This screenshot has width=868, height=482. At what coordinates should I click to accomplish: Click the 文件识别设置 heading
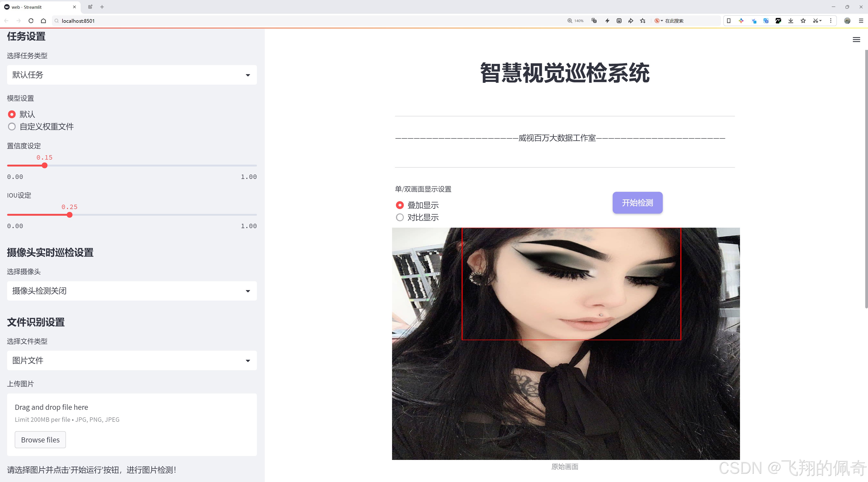(36, 322)
